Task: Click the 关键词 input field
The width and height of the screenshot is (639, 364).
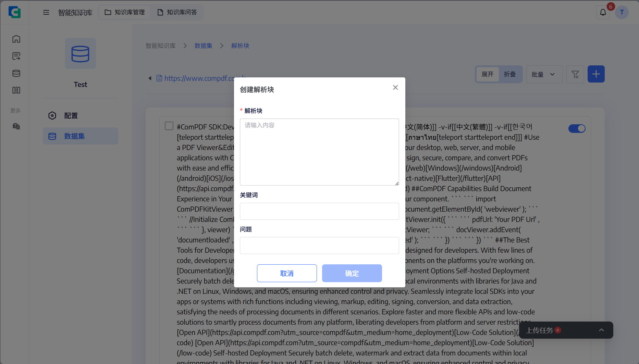Action: [319, 211]
